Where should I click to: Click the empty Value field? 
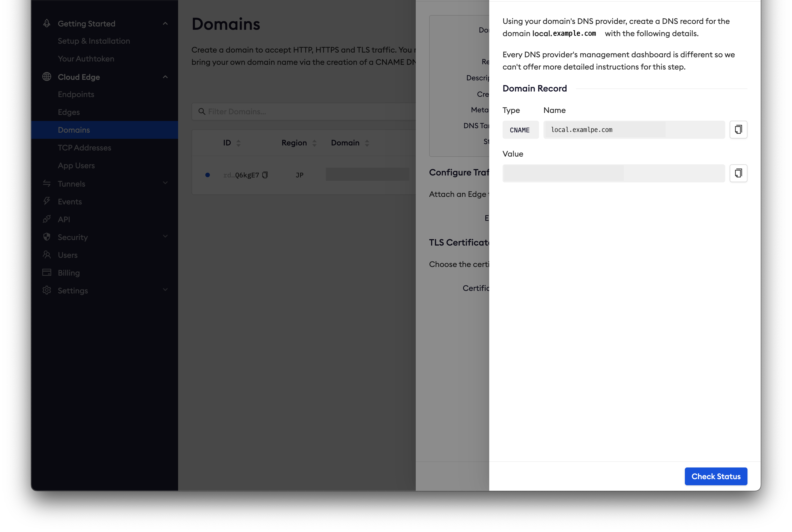(613, 173)
